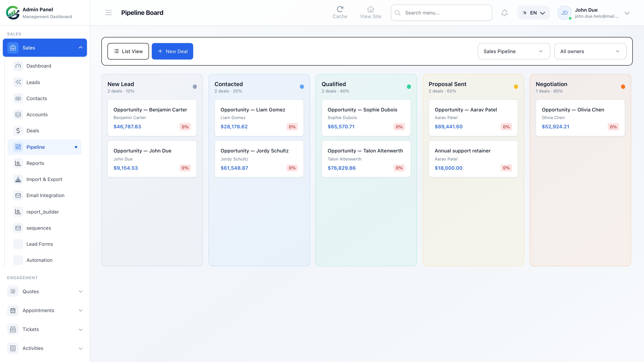Click the Cache refresh icon
This screenshot has height=362, width=644.
[340, 9]
